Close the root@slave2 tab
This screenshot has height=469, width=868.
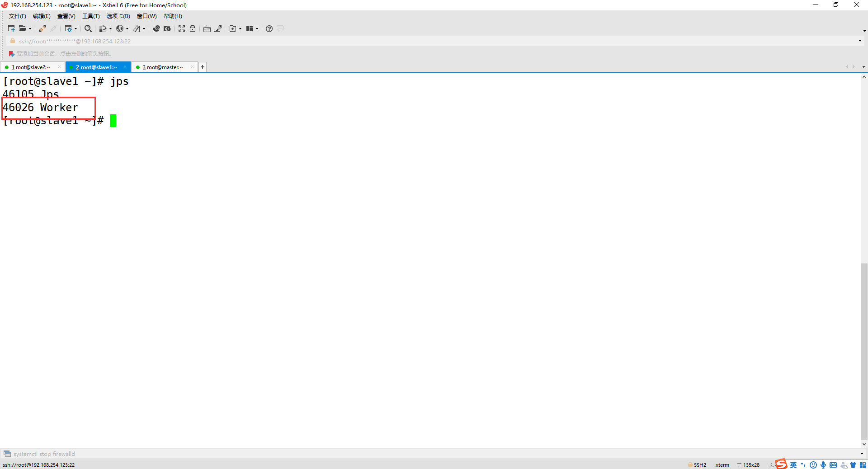[59, 67]
